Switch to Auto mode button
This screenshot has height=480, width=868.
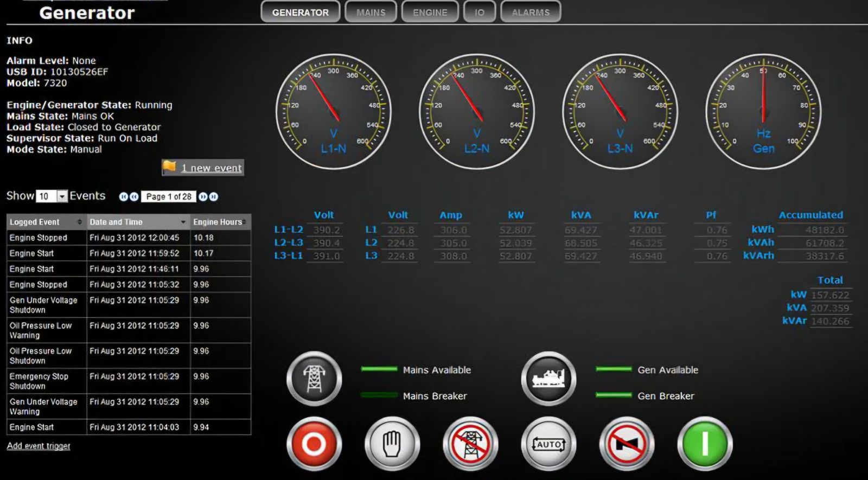(x=548, y=444)
